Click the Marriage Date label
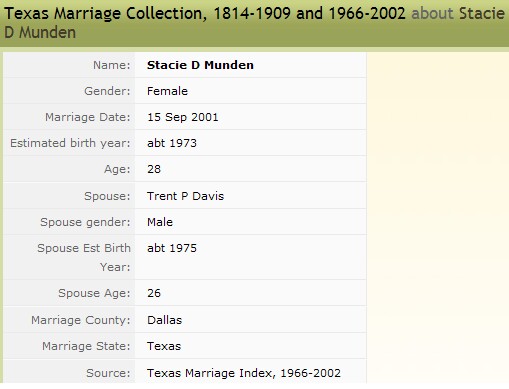 [x=88, y=117]
